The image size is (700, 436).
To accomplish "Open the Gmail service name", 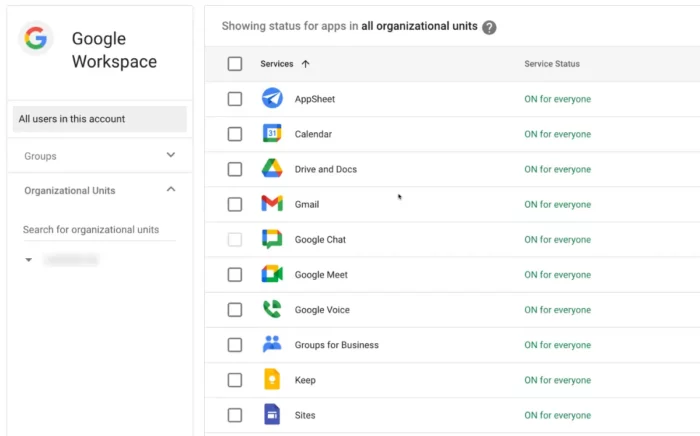I will tap(307, 204).
